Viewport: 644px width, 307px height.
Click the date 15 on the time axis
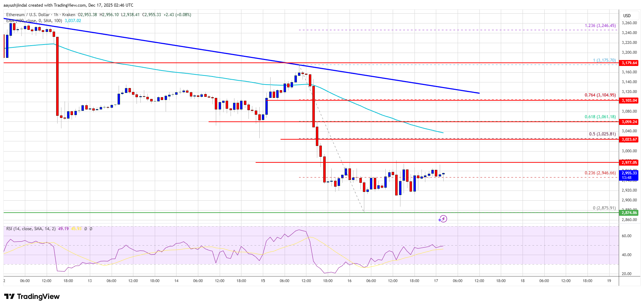tap(263, 281)
